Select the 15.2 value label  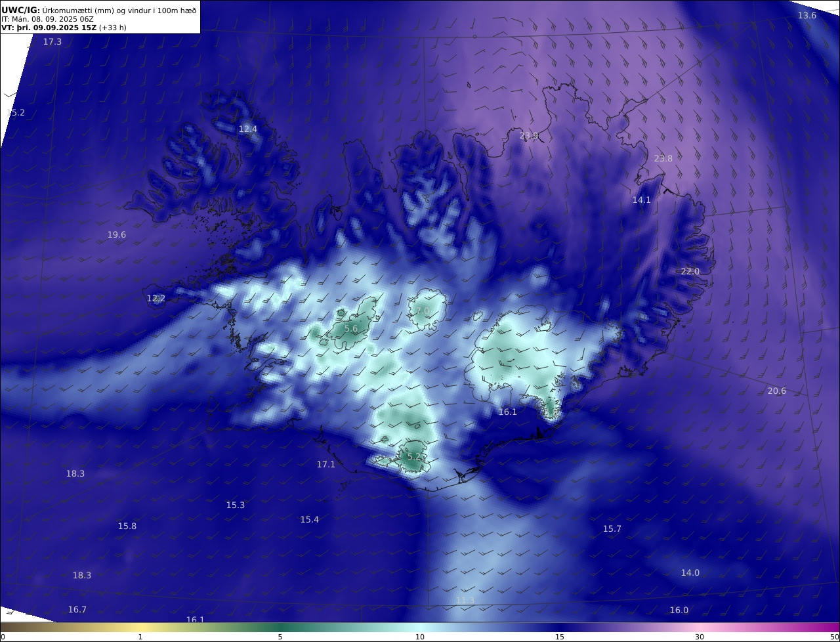pyautogui.click(x=16, y=112)
